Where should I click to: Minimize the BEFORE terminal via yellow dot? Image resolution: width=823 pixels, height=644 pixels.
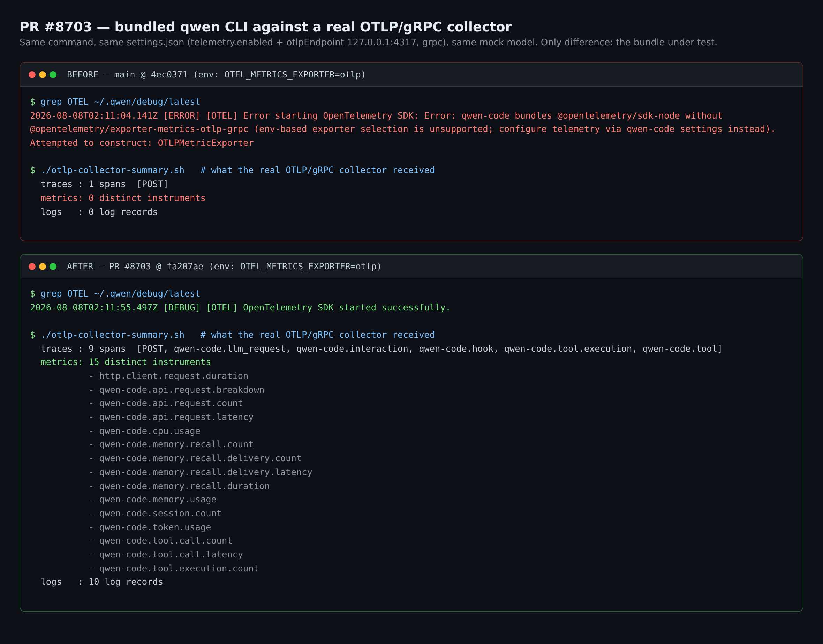pyautogui.click(x=43, y=75)
